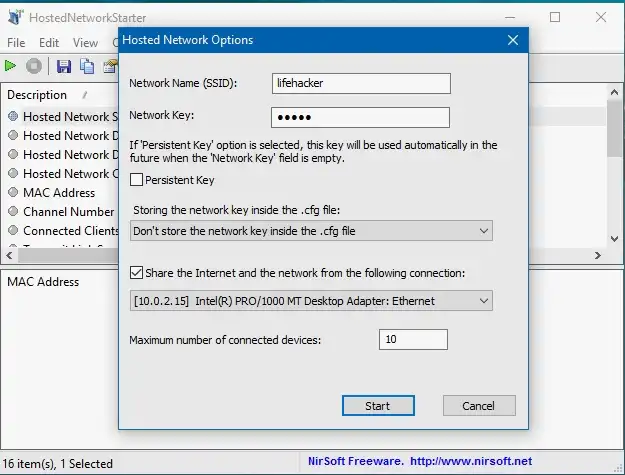Click the Network Name (SSID) input field
The width and height of the screenshot is (625, 475).
click(362, 83)
